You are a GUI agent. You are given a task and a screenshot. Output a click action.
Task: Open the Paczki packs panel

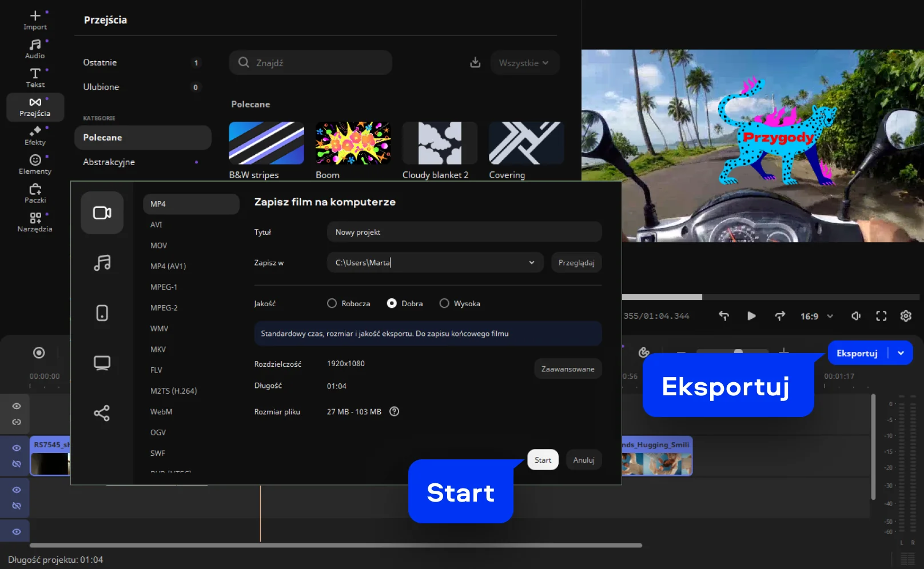(35, 193)
